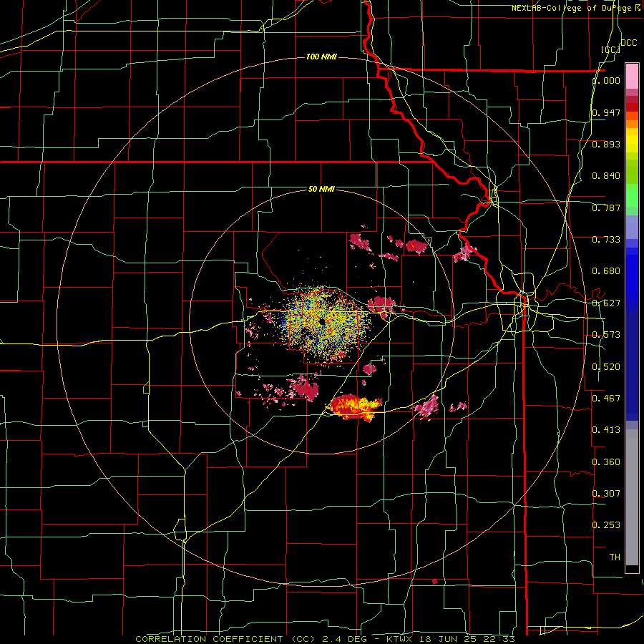This screenshot has width=644, height=644.
Task: Click the Correlation Coefficient caption at bottom
Action: (325, 639)
